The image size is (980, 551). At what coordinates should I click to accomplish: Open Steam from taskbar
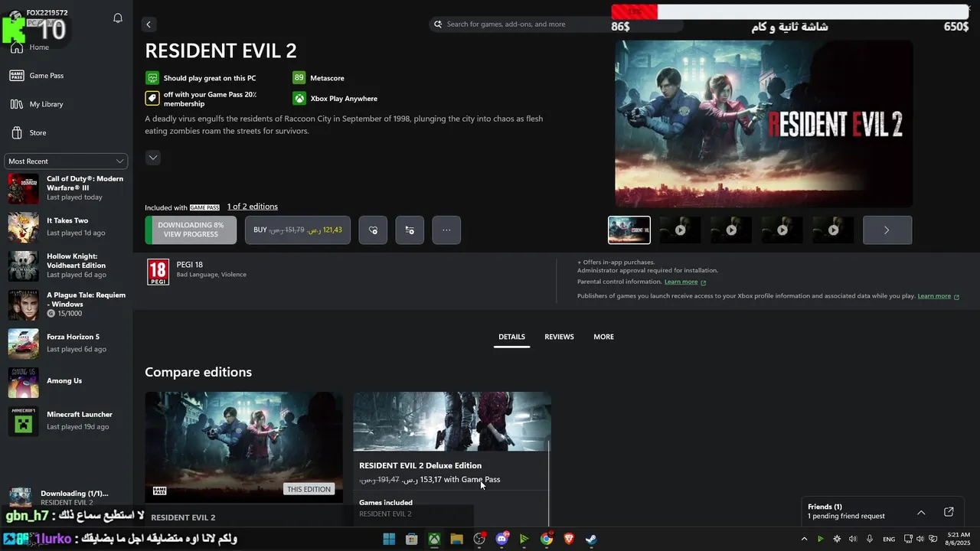(x=592, y=539)
